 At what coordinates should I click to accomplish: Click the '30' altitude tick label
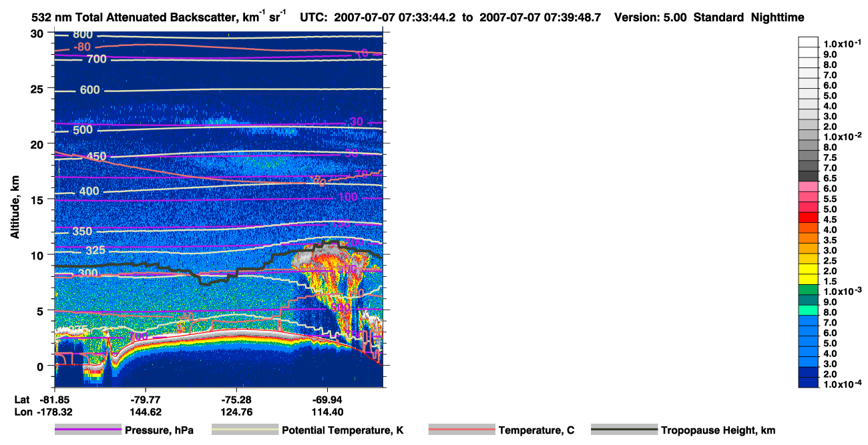click(38, 33)
